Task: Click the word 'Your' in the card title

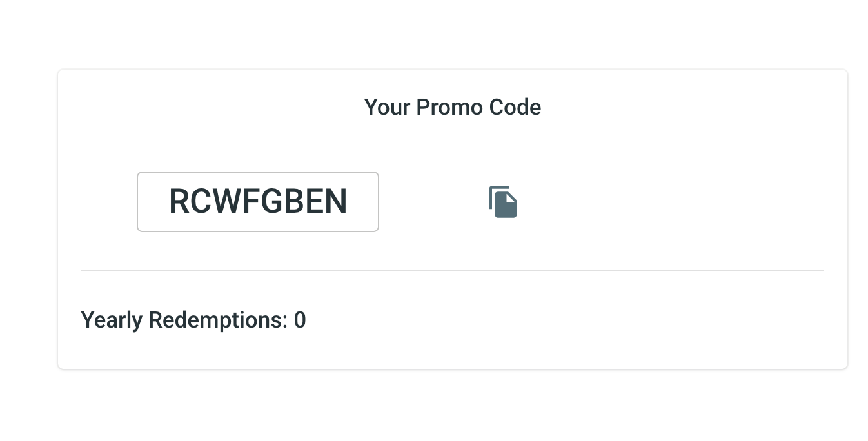Action: pyautogui.click(x=388, y=107)
